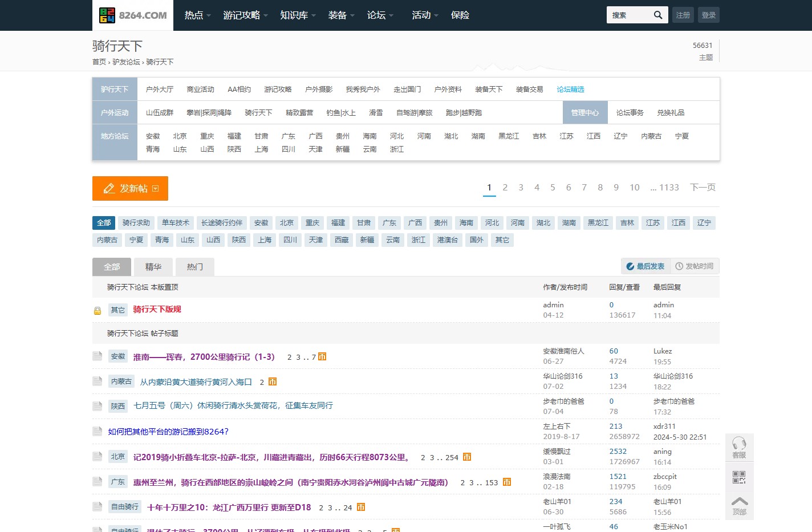Viewport: 812px width, 532px height.
Task: Click image icon after 惠州至兰州 title
Action: (507, 482)
